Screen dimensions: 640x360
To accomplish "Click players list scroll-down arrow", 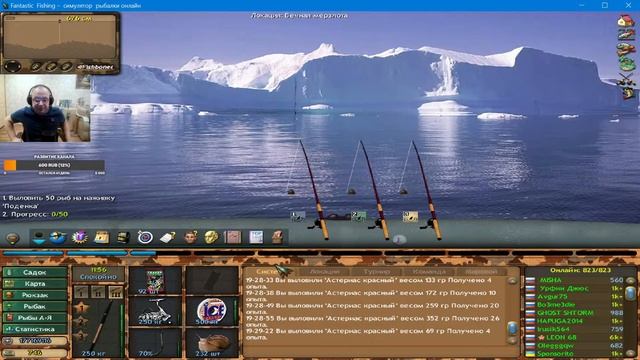I will tap(630, 353).
